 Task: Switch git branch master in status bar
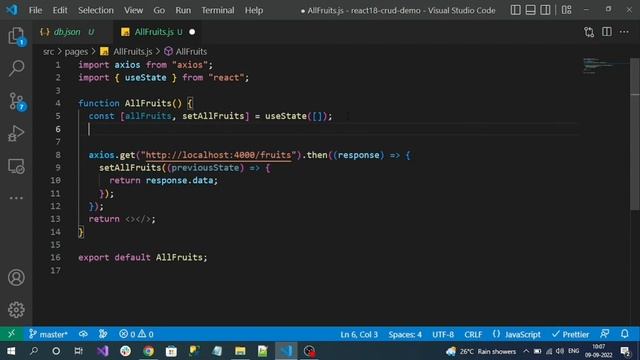[48, 334]
